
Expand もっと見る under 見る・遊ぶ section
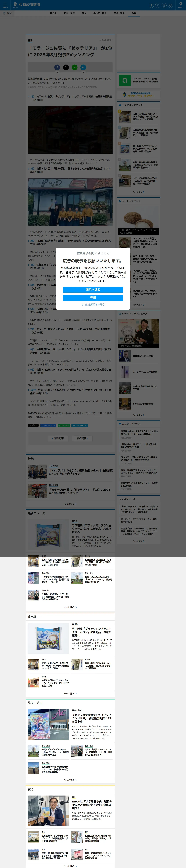[70, 780]
